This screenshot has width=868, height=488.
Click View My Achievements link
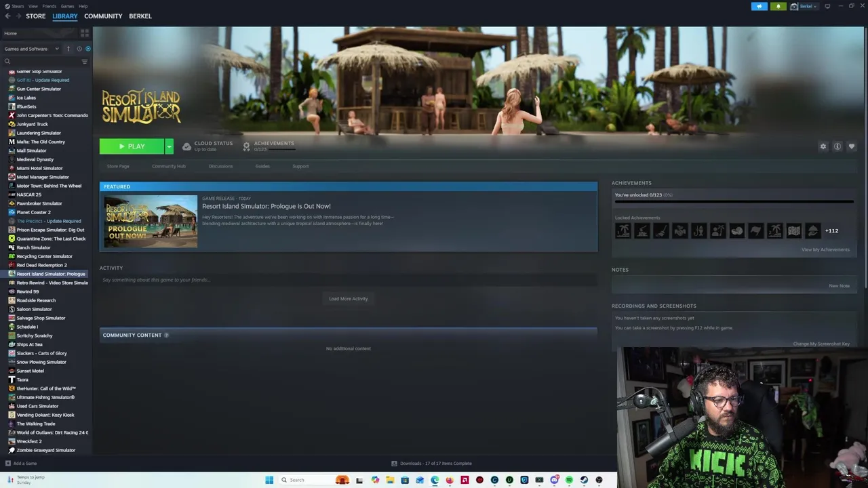click(825, 249)
